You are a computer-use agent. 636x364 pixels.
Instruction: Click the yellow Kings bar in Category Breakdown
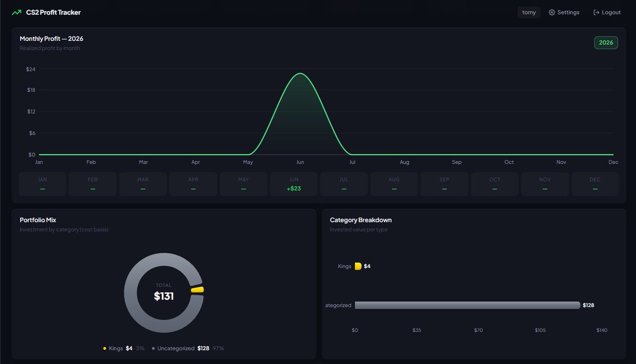click(358, 266)
